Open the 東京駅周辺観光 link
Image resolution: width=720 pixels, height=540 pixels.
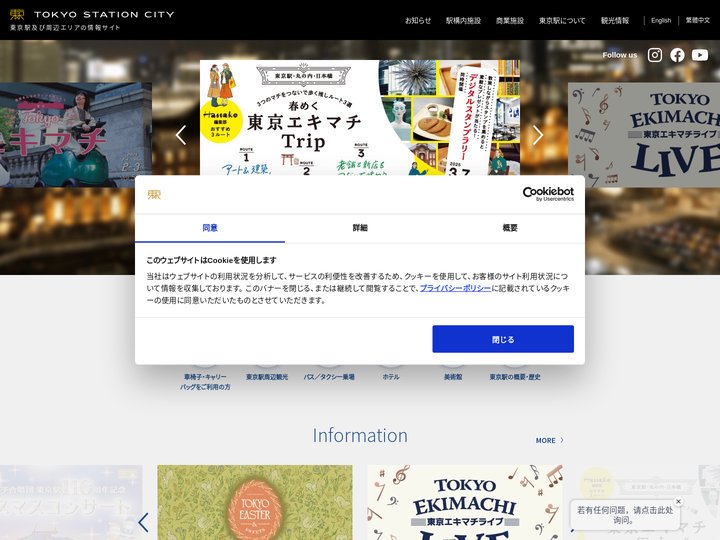pyautogui.click(x=267, y=377)
